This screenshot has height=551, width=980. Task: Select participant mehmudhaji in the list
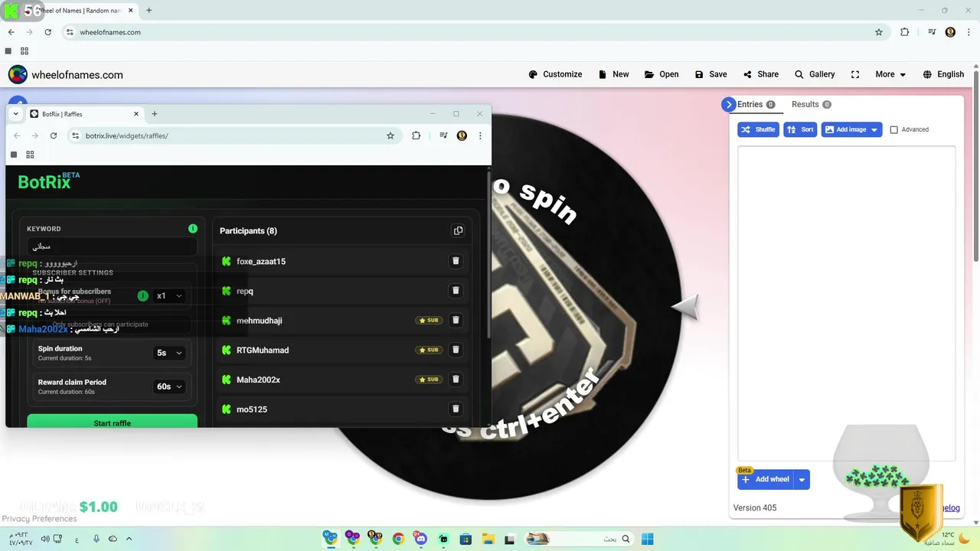[342, 320]
